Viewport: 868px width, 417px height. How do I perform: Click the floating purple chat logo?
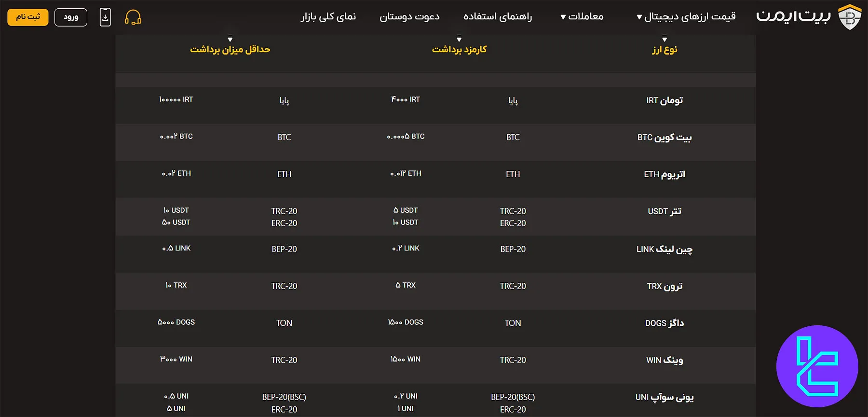(817, 366)
